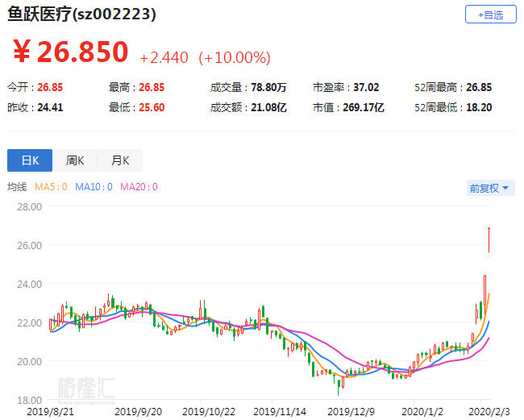Click the 均线 label

17,187
